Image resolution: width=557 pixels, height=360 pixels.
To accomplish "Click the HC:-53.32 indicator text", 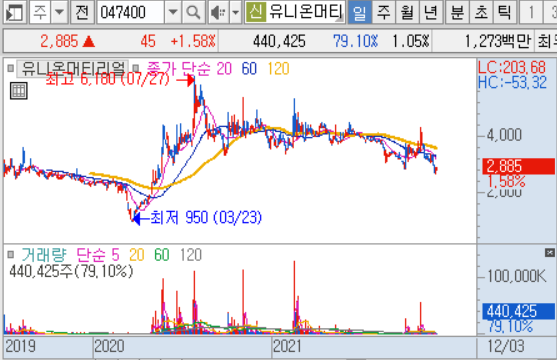I will click(x=512, y=82).
